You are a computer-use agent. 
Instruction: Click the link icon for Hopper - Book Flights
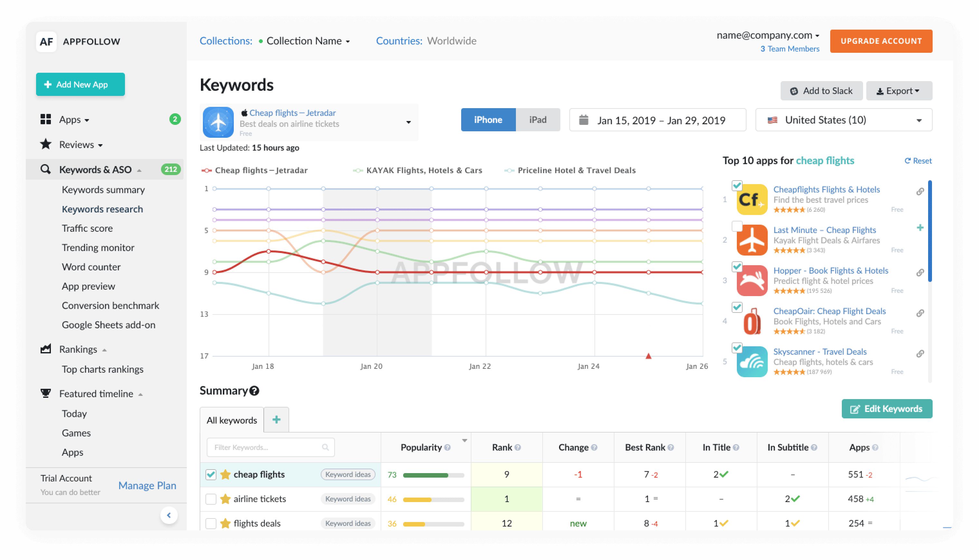pos(920,272)
